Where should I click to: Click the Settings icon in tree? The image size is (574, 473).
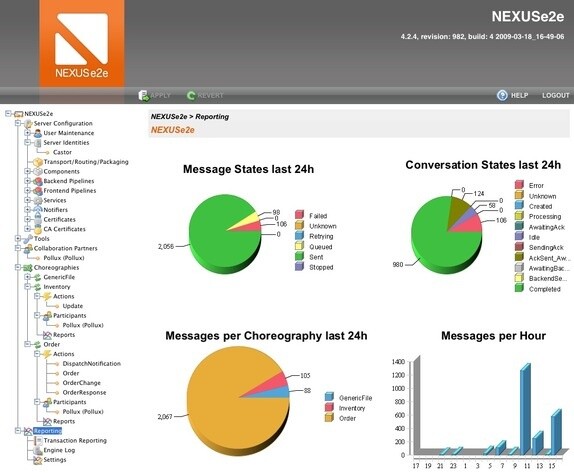38,460
